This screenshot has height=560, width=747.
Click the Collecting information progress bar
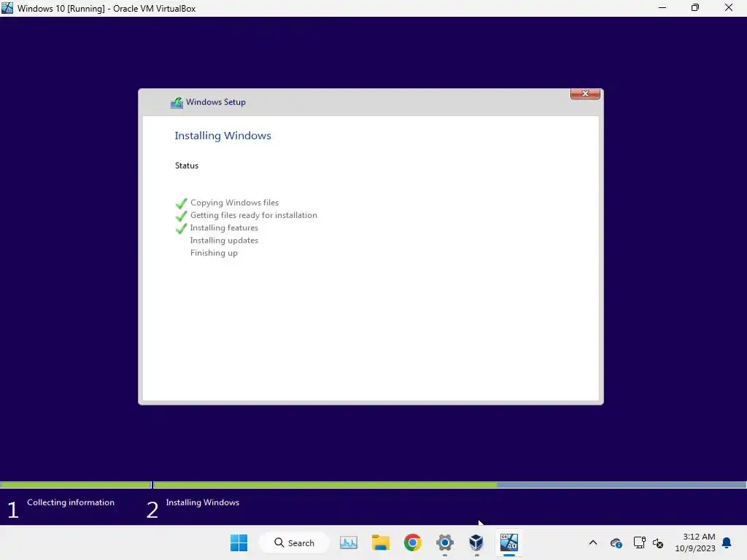click(x=76, y=485)
